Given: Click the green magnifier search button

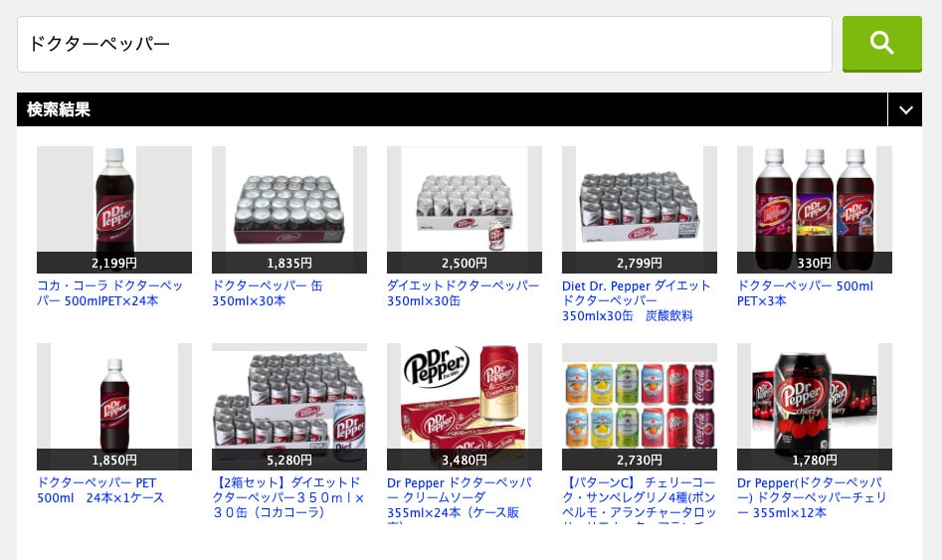Looking at the screenshot, I should coord(881,44).
